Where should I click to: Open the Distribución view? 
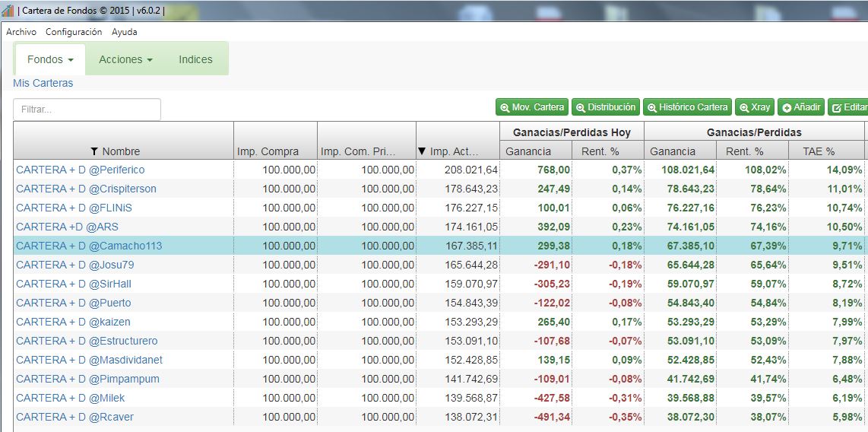pos(605,107)
